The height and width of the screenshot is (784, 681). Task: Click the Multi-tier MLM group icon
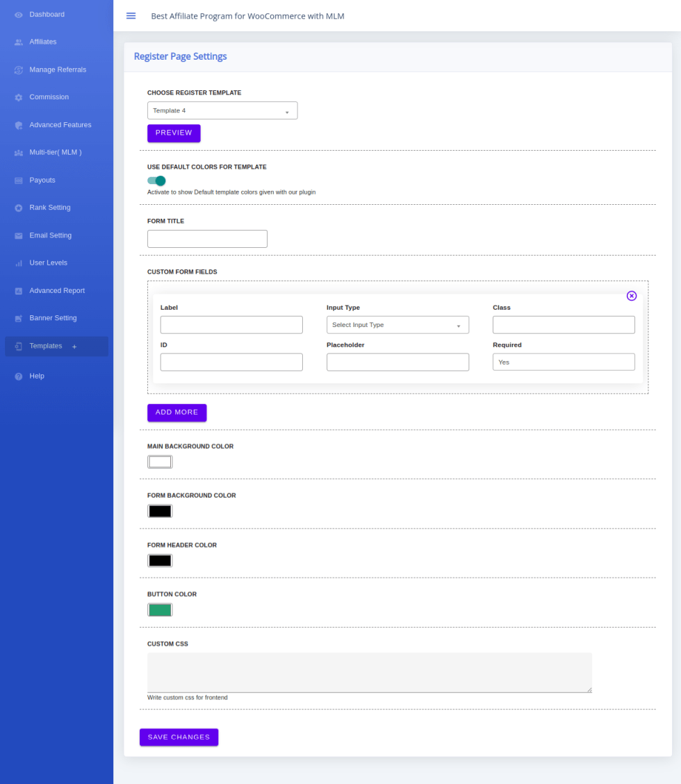(19, 153)
